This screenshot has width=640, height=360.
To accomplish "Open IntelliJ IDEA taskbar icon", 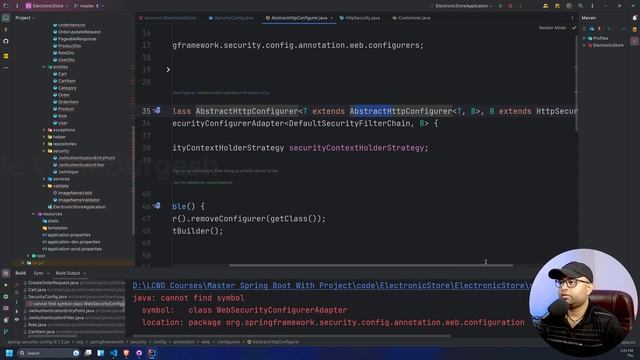I will 152,353.
